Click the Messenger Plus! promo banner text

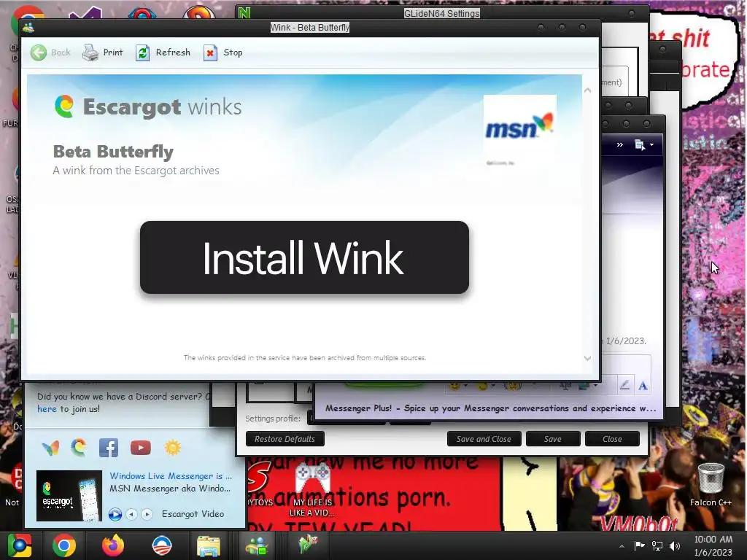point(491,408)
